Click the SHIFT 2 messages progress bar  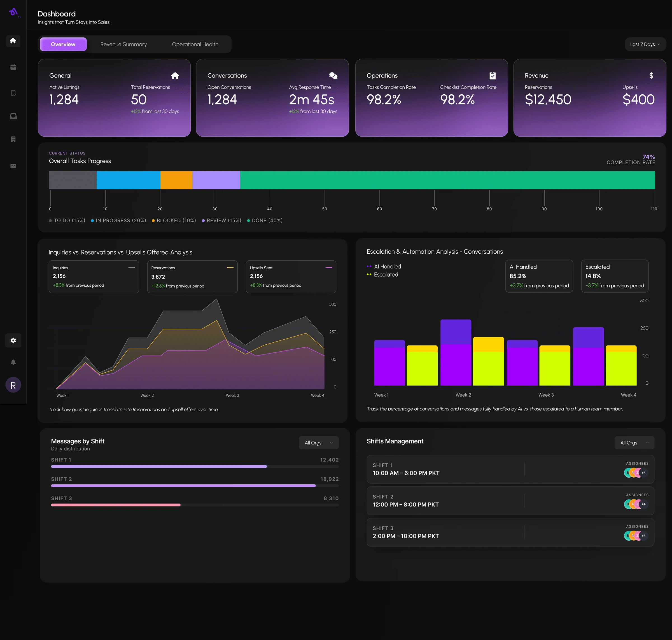(195, 485)
